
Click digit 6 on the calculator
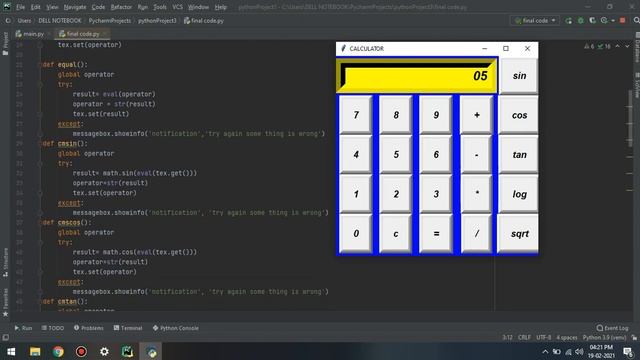tap(436, 155)
